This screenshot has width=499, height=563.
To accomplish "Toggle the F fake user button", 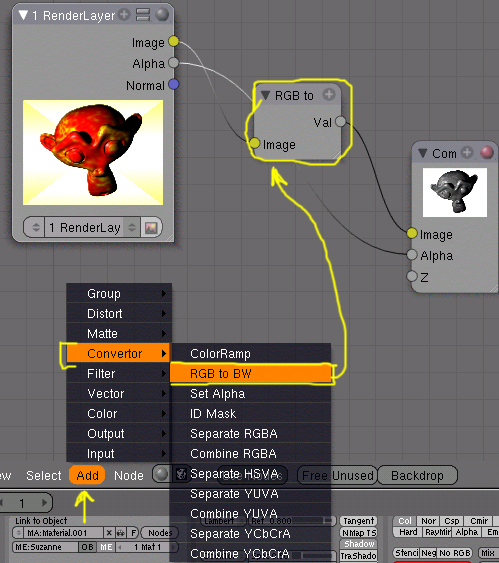I will (x=133, y=533).
